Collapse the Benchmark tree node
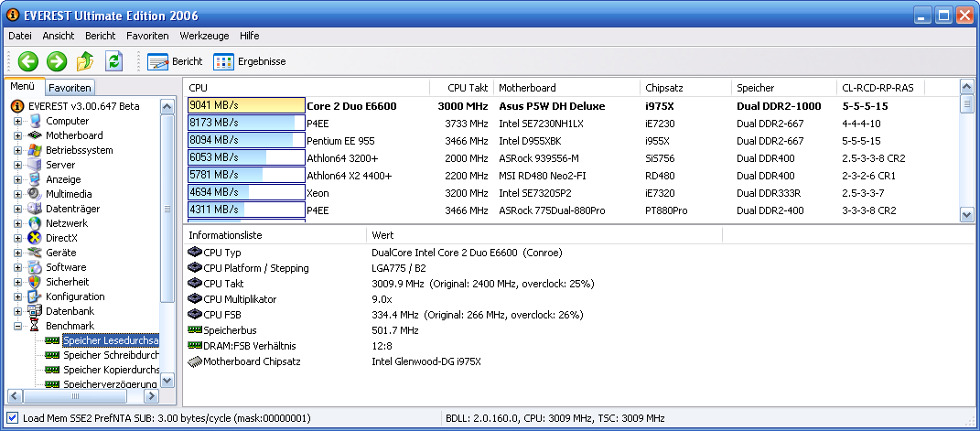 coord(17,326)
